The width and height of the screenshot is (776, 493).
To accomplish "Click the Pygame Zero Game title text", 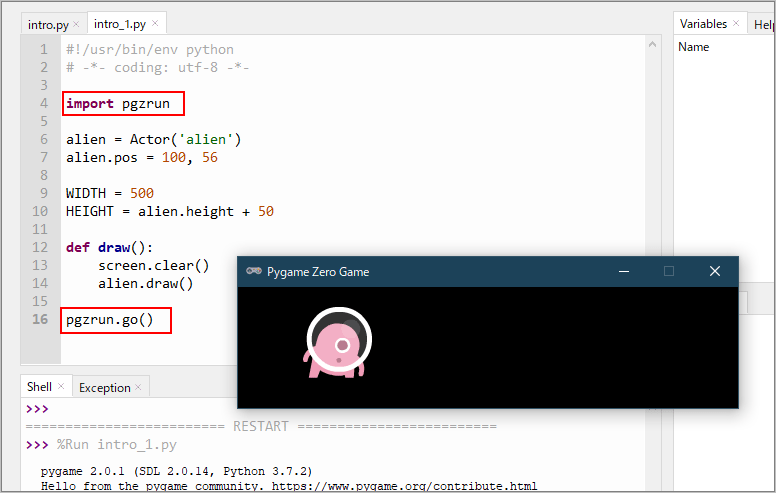I will pos(318,272).
